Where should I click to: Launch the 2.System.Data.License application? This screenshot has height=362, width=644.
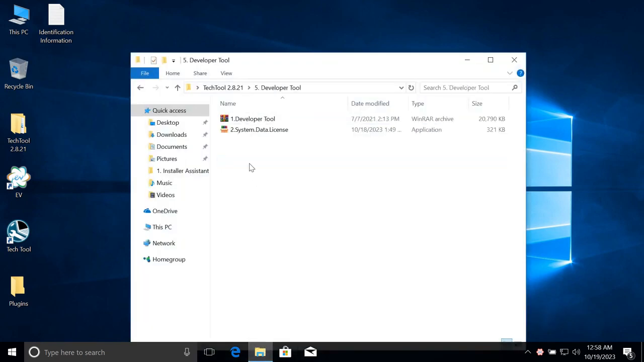click(x=259, y=129)
